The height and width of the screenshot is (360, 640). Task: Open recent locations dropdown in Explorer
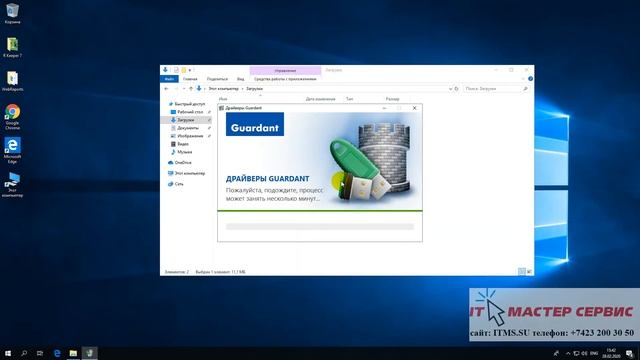184,89
